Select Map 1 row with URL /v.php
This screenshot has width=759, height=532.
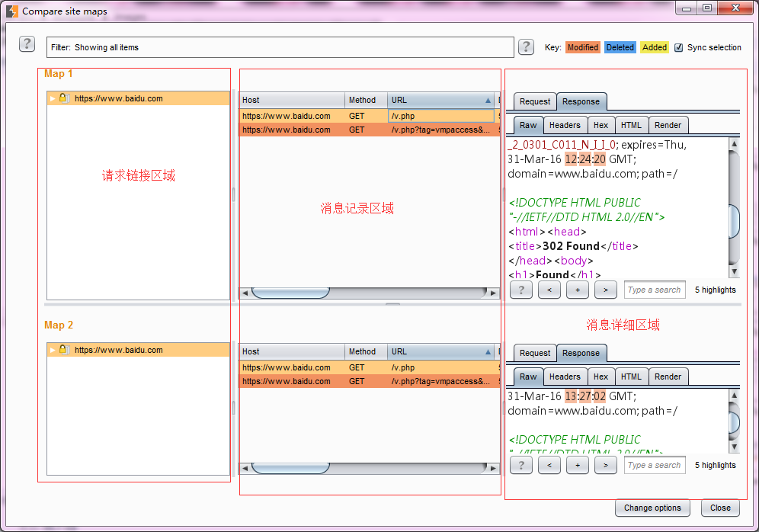[370, 116]
